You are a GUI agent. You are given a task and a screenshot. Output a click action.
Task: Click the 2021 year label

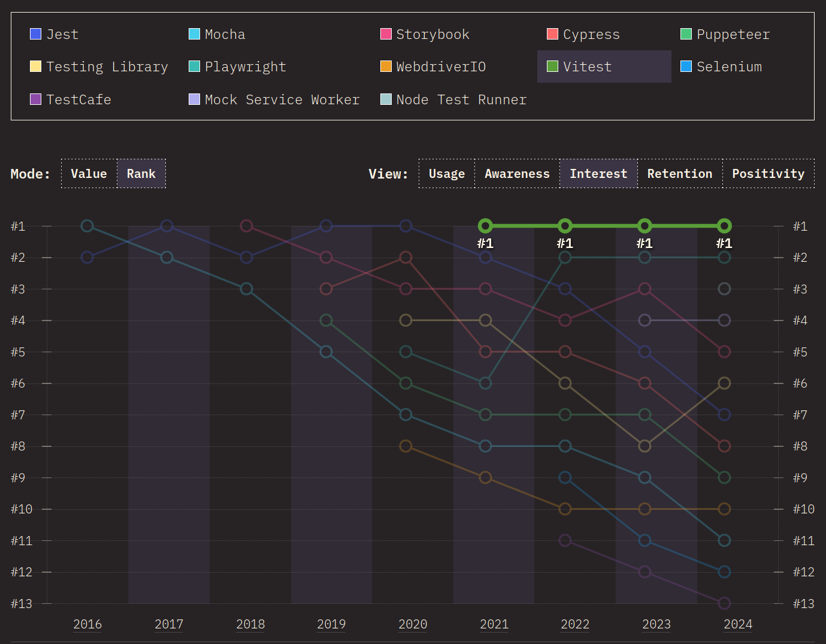pyautogui.click(x=494, y=624)
